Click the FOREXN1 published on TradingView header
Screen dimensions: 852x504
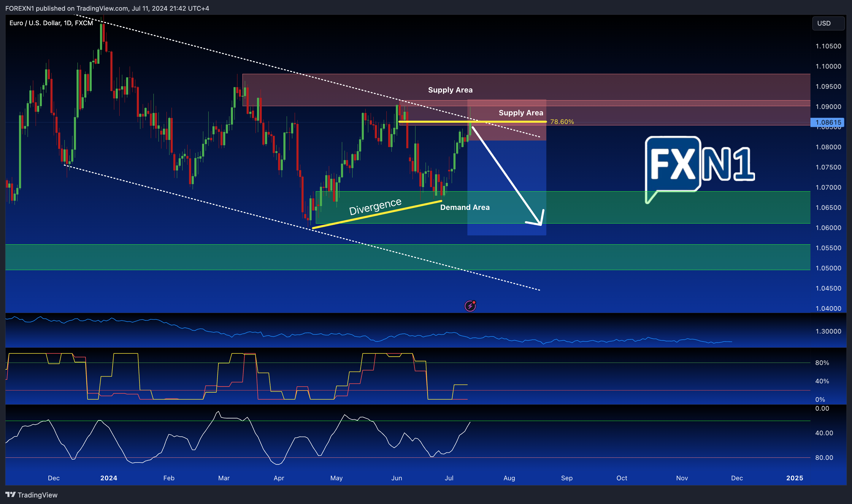tap(107, 8)
